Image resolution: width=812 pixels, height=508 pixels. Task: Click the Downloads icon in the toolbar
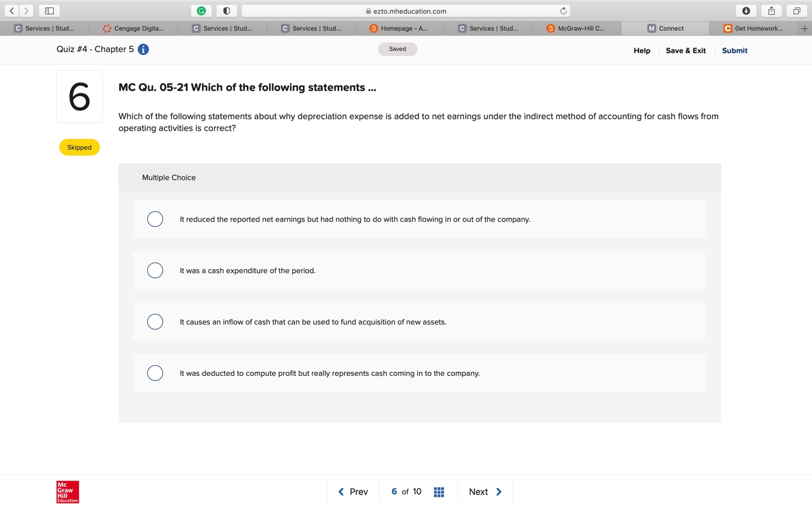click(746, 10)
